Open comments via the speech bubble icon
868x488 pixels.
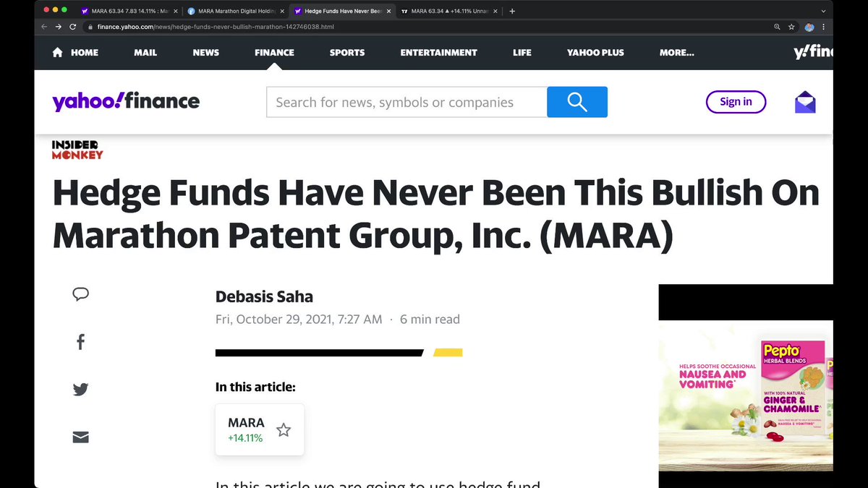coord(80,294)
